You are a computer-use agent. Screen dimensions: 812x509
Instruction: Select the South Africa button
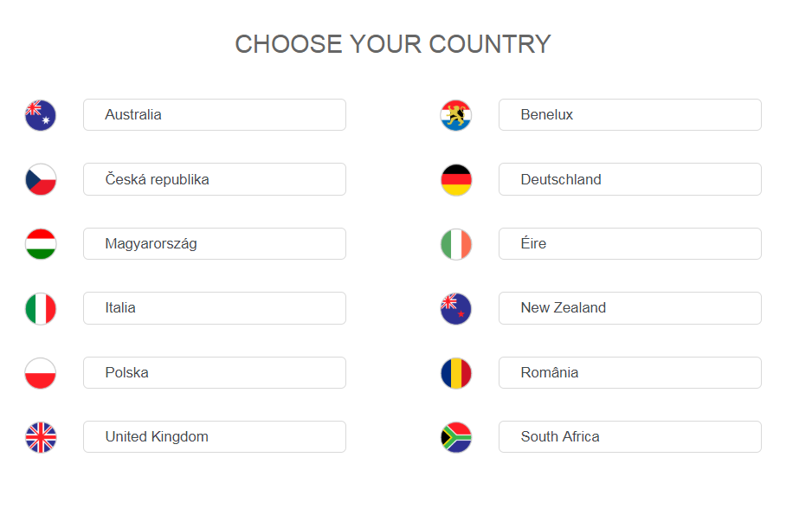[630, 437]
